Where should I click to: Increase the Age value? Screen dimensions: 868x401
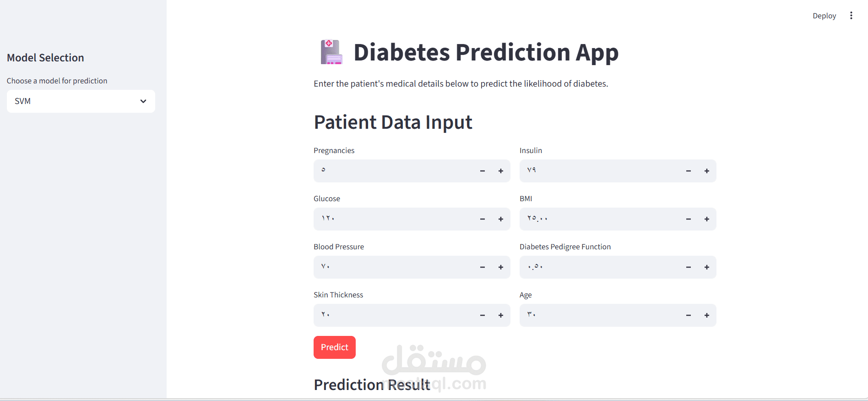coord(707,315)
